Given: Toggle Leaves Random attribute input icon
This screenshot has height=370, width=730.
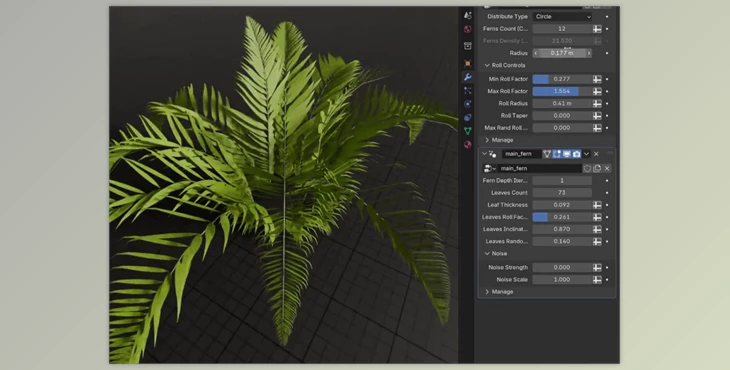Looking at the screenshot, I should (597, 241).
